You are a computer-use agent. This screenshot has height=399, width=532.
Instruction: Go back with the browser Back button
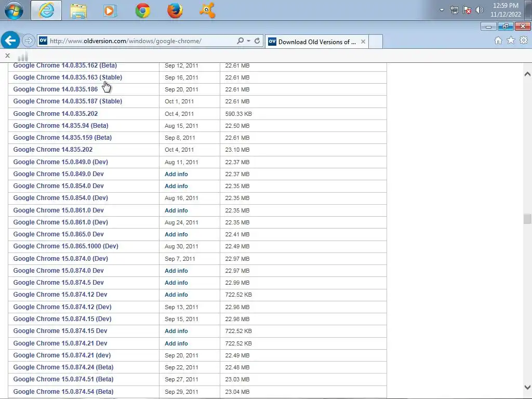(x=10, y=41)
